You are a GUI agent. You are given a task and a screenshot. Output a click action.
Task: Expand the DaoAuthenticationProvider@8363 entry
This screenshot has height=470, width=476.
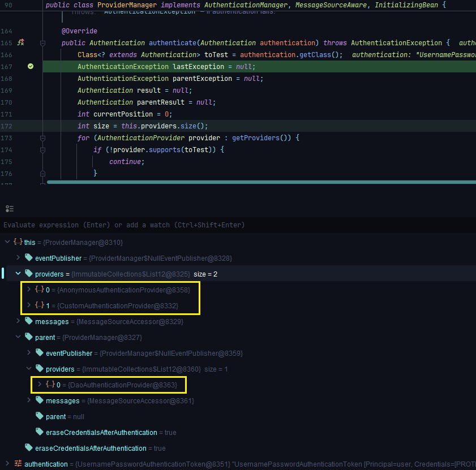(x=39, y=385)
